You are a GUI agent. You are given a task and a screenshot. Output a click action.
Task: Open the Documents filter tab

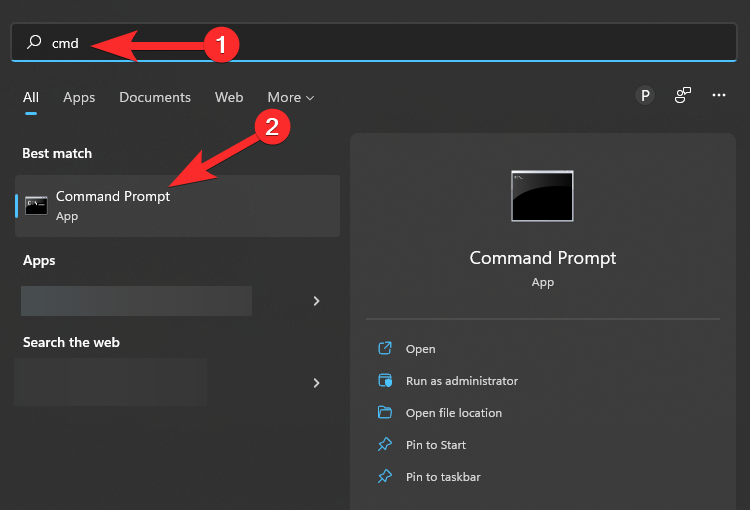pos(155,97)
